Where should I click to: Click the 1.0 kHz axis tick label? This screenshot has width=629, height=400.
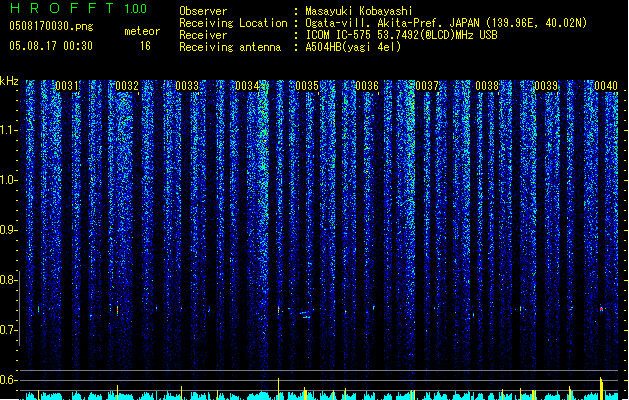click(x=8, y=180)
